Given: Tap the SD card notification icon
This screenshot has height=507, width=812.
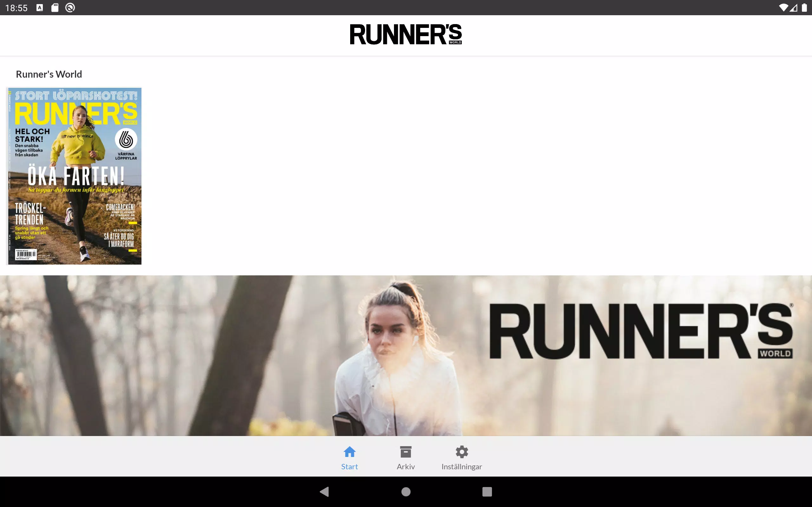Looking at the screenshot, I should [55, 8].
